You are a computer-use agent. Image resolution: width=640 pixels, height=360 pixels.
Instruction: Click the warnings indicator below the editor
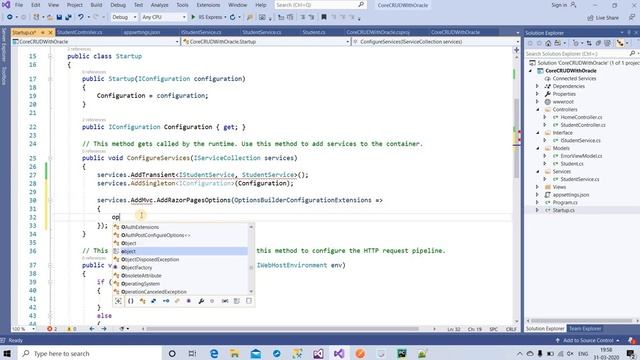[x=71, y=329]
